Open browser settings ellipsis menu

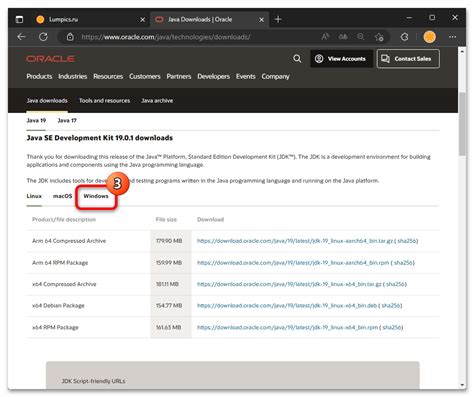(x=452, y=37)
